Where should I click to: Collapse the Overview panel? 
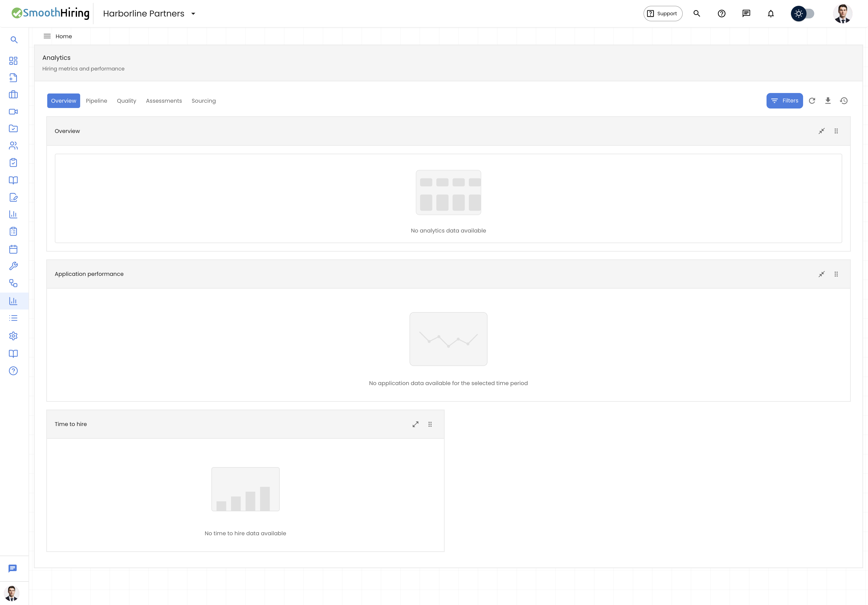coord(822,131)
